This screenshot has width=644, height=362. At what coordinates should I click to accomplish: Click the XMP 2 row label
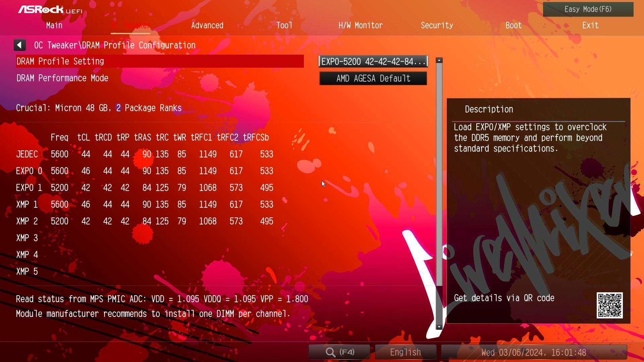(x=27, y=221)
